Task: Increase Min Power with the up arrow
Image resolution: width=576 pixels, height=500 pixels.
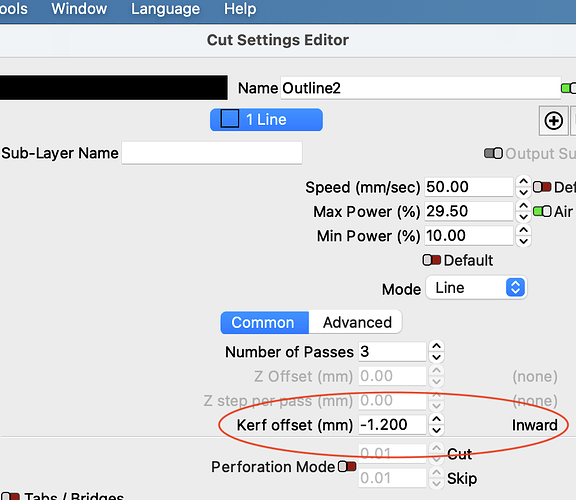Action: coord(523,230)
